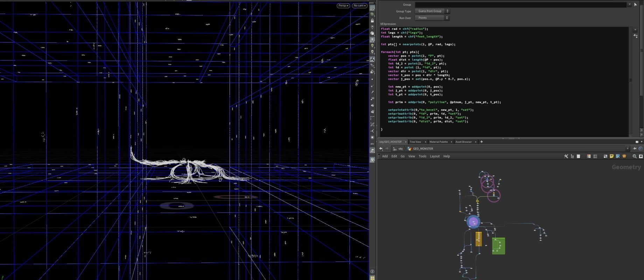Click the network box icon next to sticky note
The image size is (644, 280).
[x=618, y=156]
